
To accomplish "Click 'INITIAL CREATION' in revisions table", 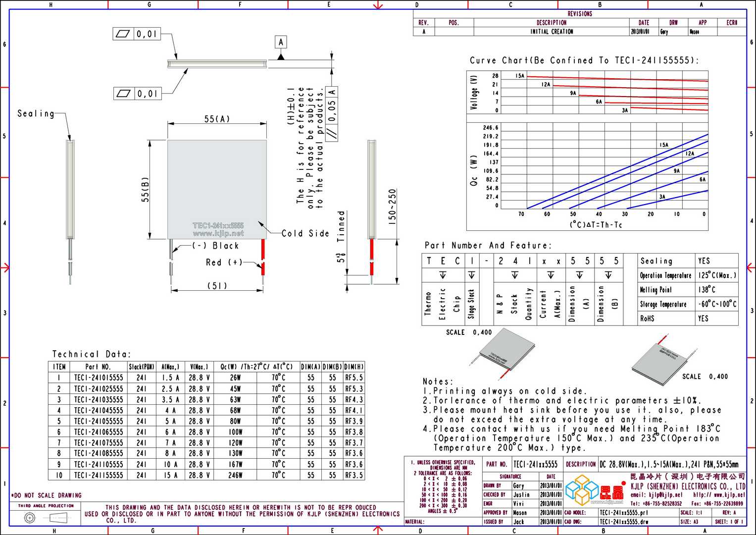I will tap(552, 32).
